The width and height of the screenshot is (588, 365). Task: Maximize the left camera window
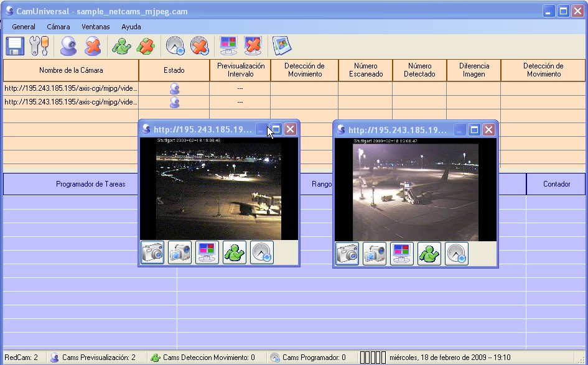(x=276, y=129)
